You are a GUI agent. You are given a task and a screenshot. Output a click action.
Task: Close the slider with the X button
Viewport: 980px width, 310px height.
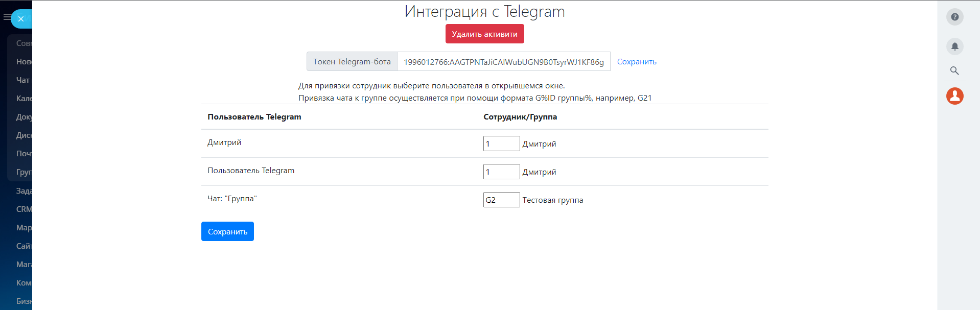tap(21, 19)
